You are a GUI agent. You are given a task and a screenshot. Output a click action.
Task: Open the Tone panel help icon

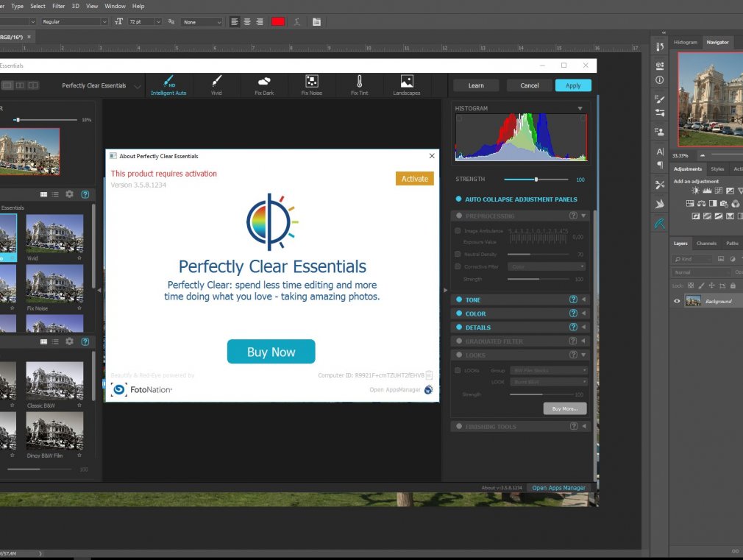(x=573, y=300)
